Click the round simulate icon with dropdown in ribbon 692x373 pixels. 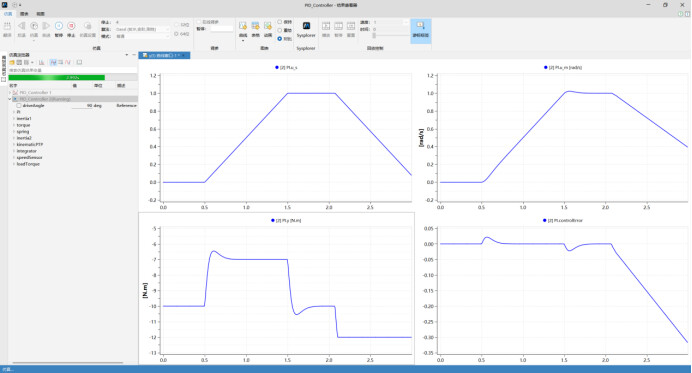pos(34,26)
